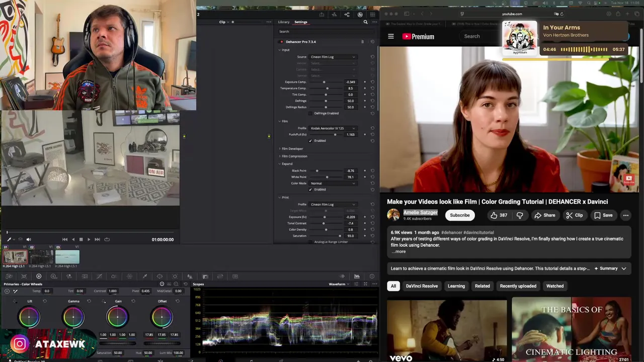644x362 pixels.
Task: Reset the Lift color wheel
Action: click(44, 301)
